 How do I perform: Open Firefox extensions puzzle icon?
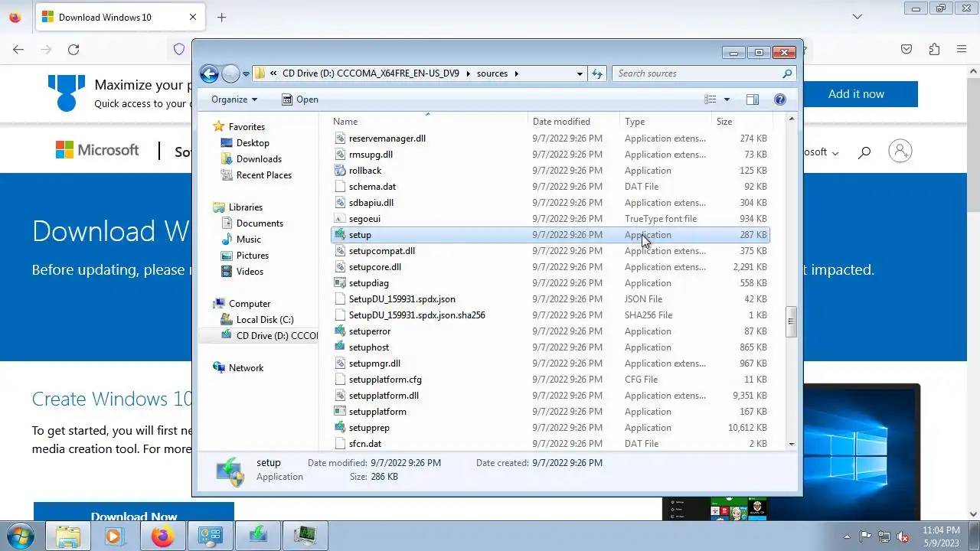point(934,49)
